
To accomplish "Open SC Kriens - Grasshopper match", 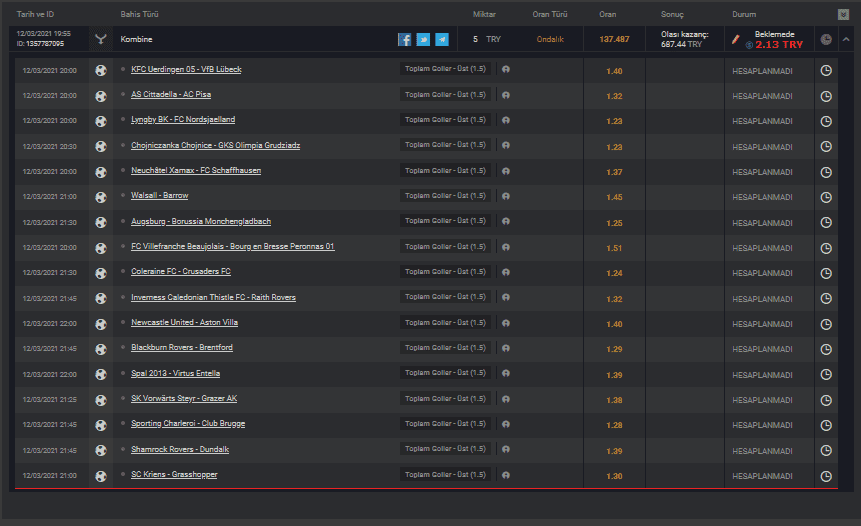I will (x=174, y=474).
